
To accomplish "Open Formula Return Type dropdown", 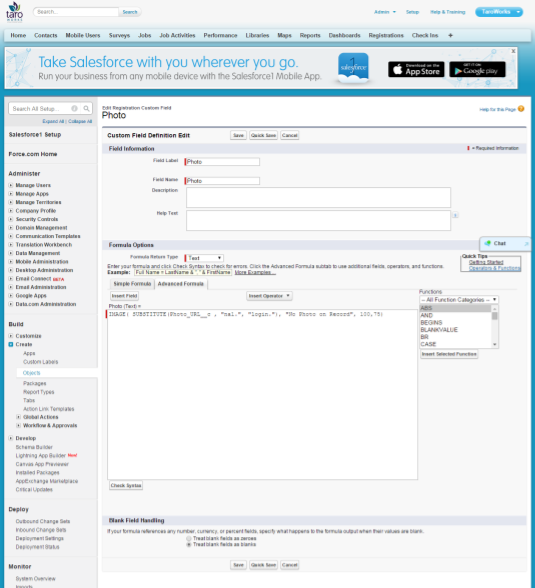I will pyautogui.click(x=205, y=258).
